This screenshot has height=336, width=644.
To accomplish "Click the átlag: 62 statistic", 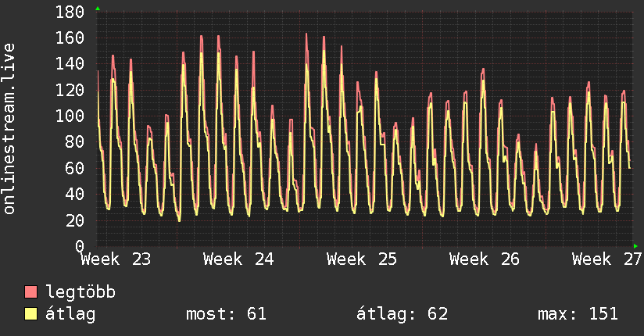I will 402,314.
